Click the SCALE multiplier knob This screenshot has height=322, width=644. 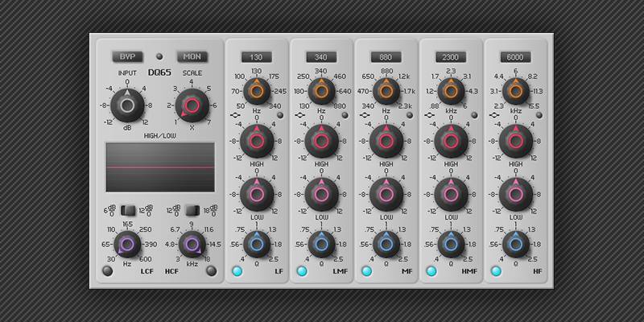(192, 105)
